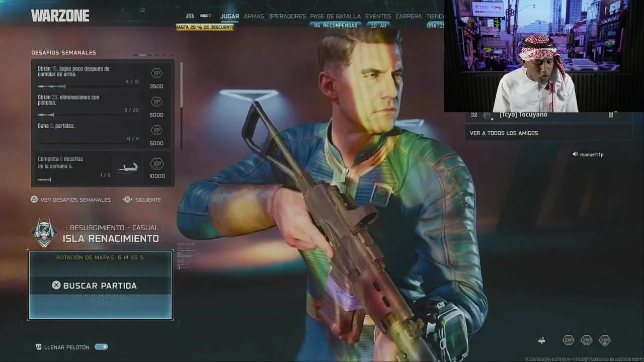The height and width of the screenshot is (362, 644).
Task: Click the device icon on Tocuyano row
Action: tap(611, 115)
